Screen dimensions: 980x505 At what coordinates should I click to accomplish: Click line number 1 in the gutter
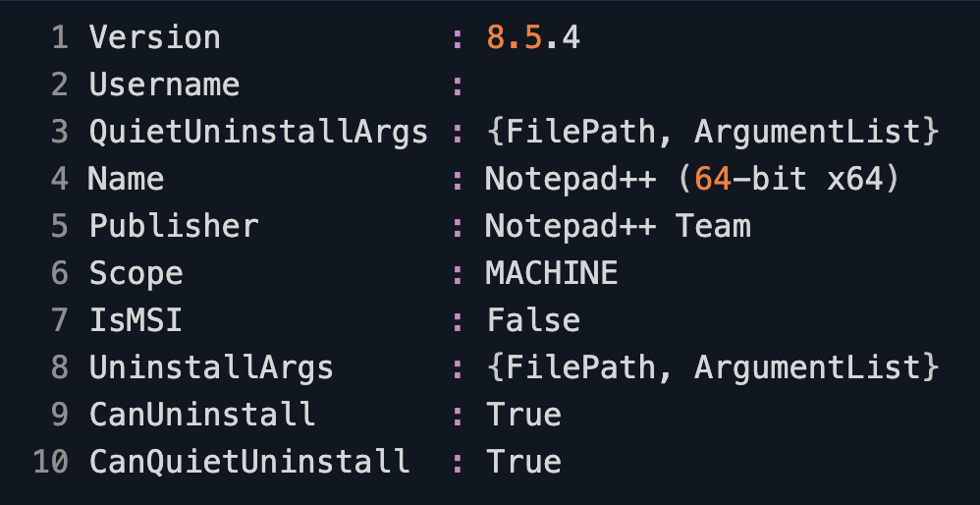[60, 38]
